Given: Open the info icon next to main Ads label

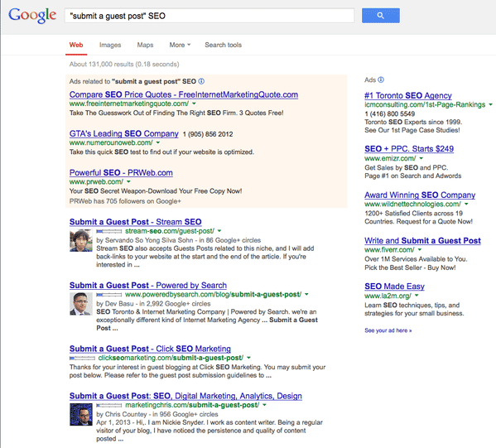Looking at the screenshot, I should (x=201, y=81).
